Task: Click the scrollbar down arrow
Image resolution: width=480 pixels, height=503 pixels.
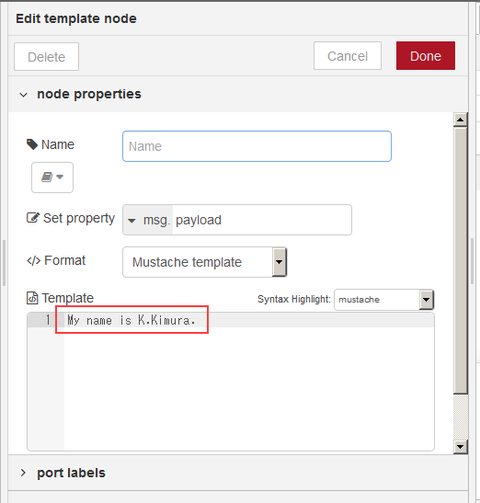Action: (x=460, y=446)
